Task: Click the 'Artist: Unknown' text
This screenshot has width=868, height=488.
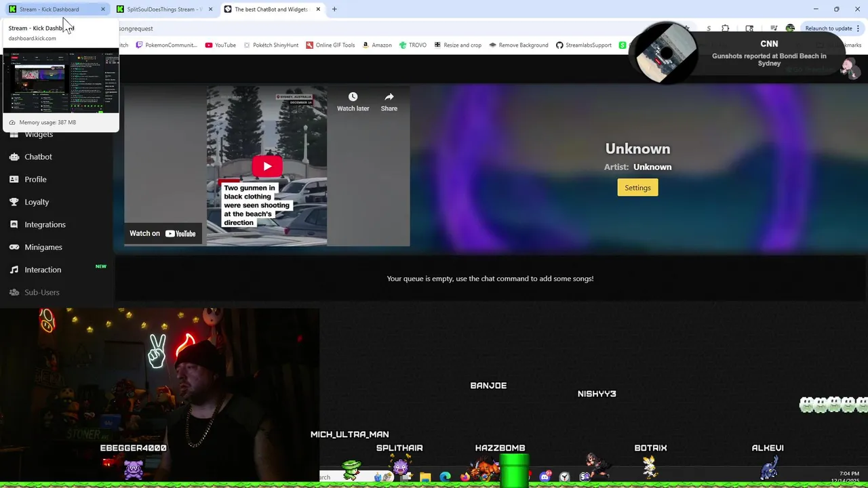Action: [637, 167]
